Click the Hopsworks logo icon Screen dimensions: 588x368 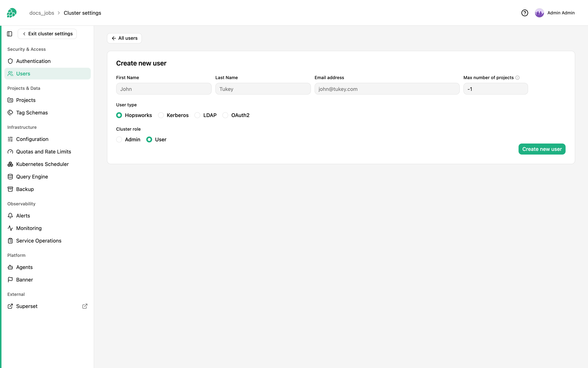pos(12,13)
